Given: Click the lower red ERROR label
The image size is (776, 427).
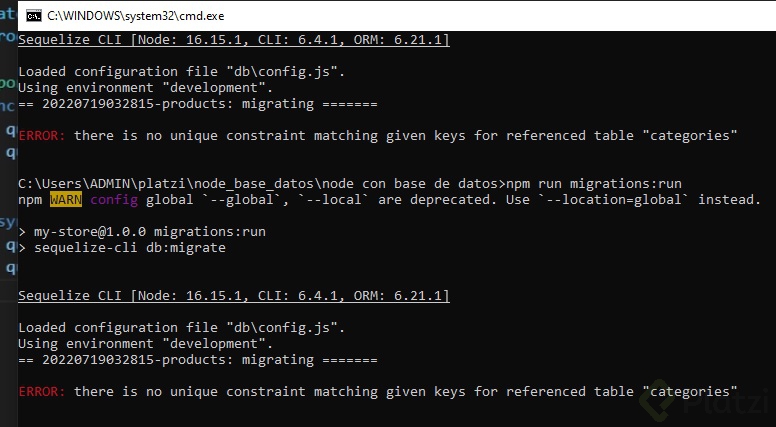Looking at the screenshot, I should click(42, 391).
